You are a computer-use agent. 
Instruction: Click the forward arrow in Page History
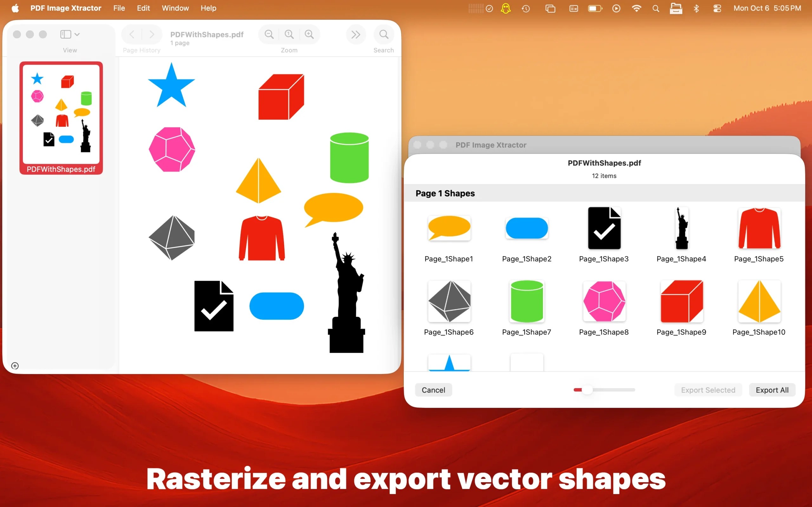[x=152, y=34]
